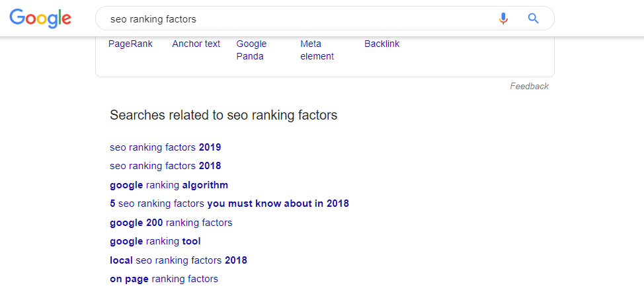The width and height of the screenshot is (644, 296).
Task: Choose google 200 ranking factors search
Action: tap(171, 223)
